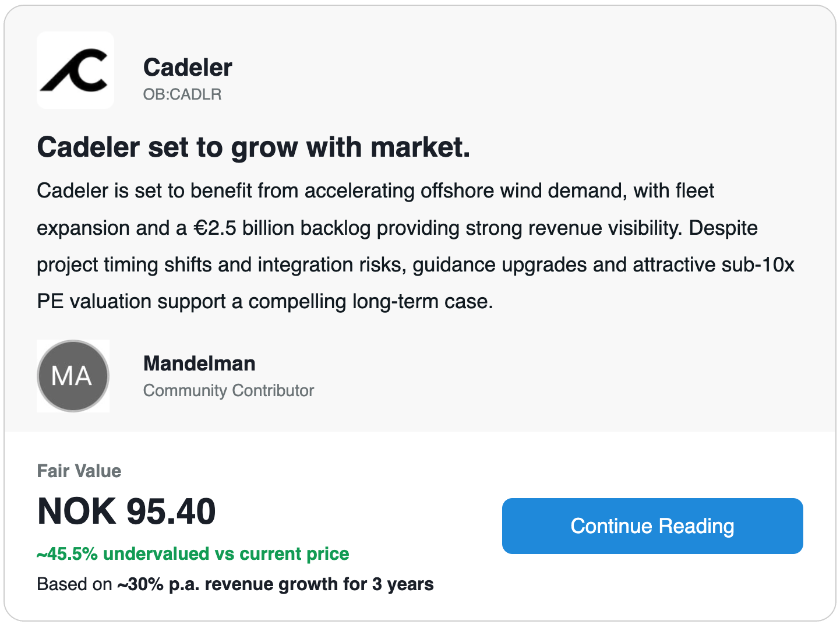Click the Community Contributor label
840x628 pixels.
coord(228,390)
